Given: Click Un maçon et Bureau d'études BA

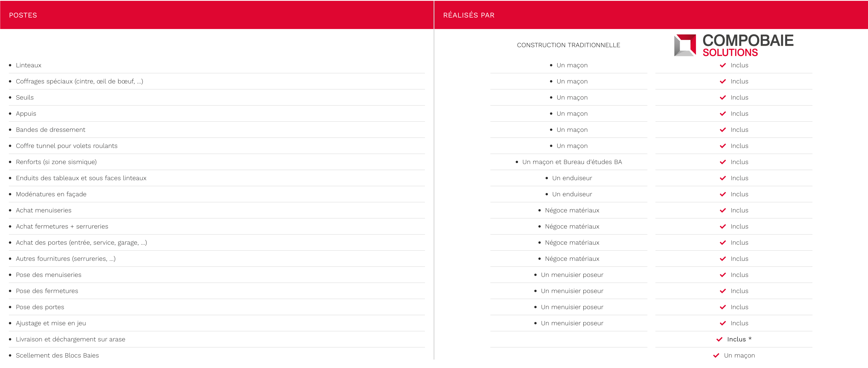Looking at the screenshot, I should [572, 162].
